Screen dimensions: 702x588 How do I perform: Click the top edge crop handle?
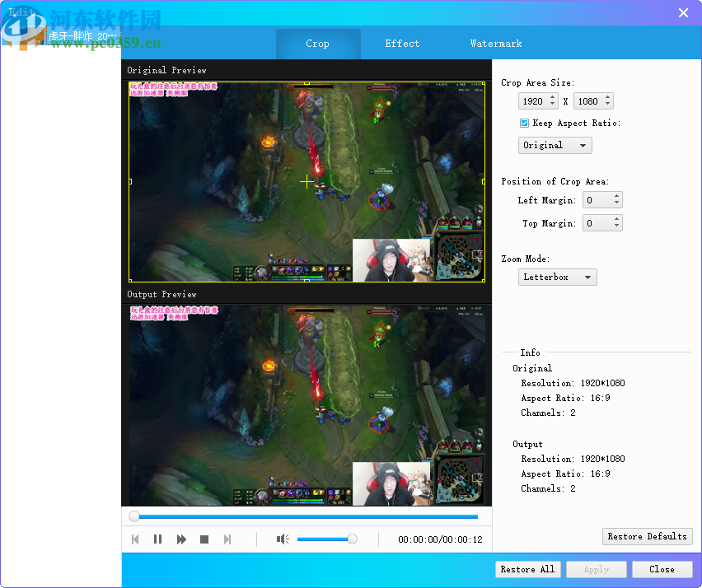307,83
